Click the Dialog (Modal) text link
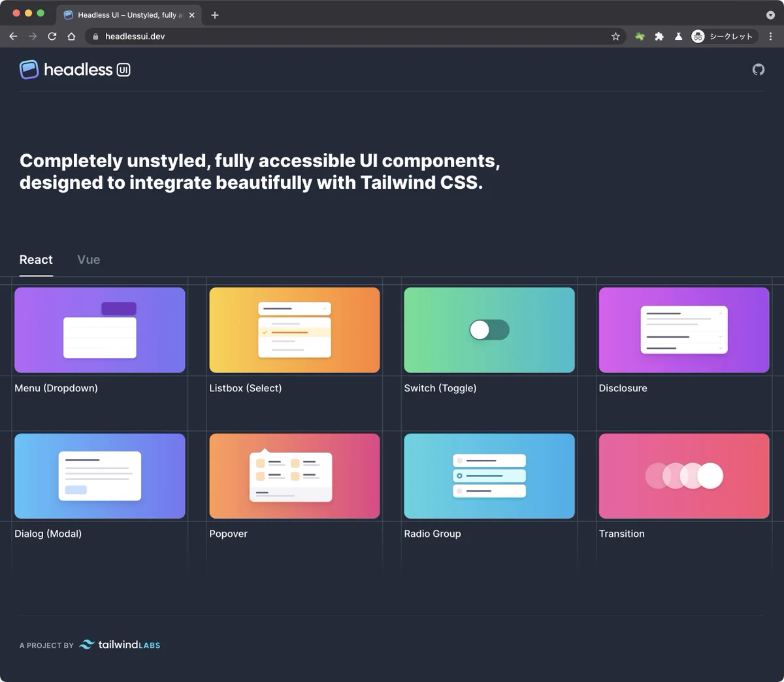The width and height of the screenshot is (784, 682). 48,534
